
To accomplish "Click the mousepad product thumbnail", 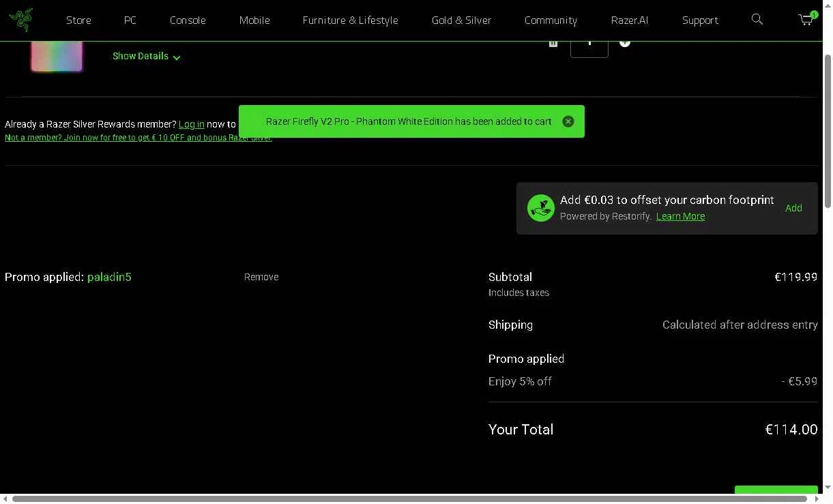I will (x=57, y=56).
